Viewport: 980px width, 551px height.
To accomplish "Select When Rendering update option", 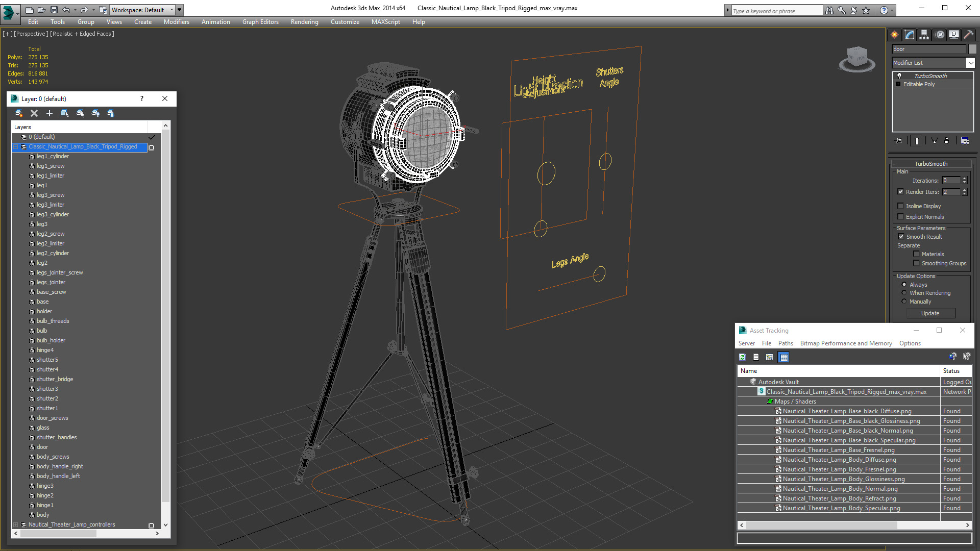I will [904, 293].
